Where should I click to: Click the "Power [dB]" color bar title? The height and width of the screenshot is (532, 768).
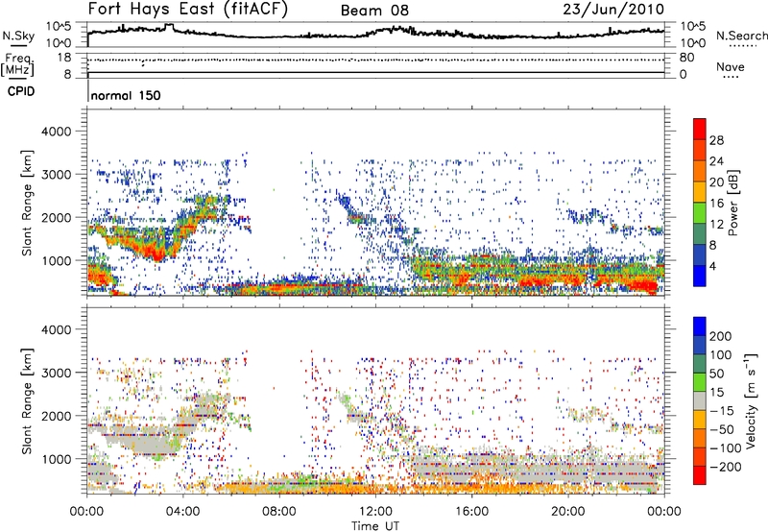pyautogui.click(x=733, y=203)
